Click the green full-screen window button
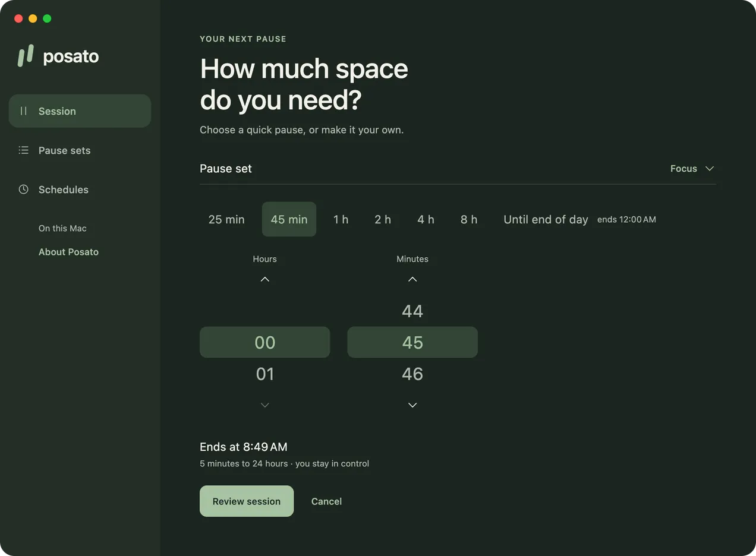756x556 pixels. [47, 18]
